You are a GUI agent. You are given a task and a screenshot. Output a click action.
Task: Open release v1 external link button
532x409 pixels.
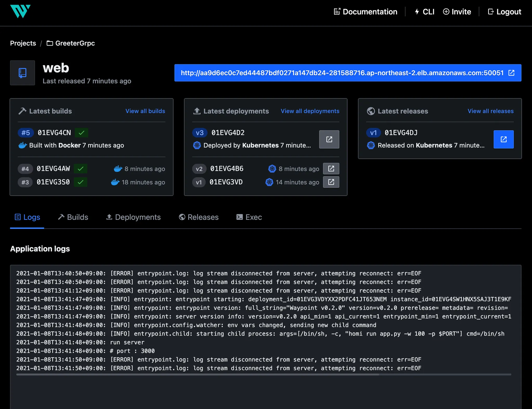click(503, 139)
